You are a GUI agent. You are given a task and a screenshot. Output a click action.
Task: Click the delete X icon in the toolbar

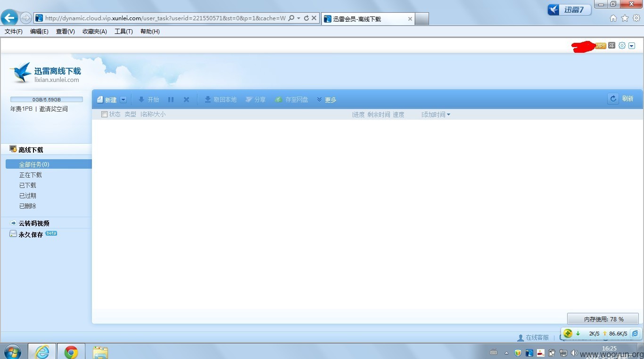click(x=186, y=100)
